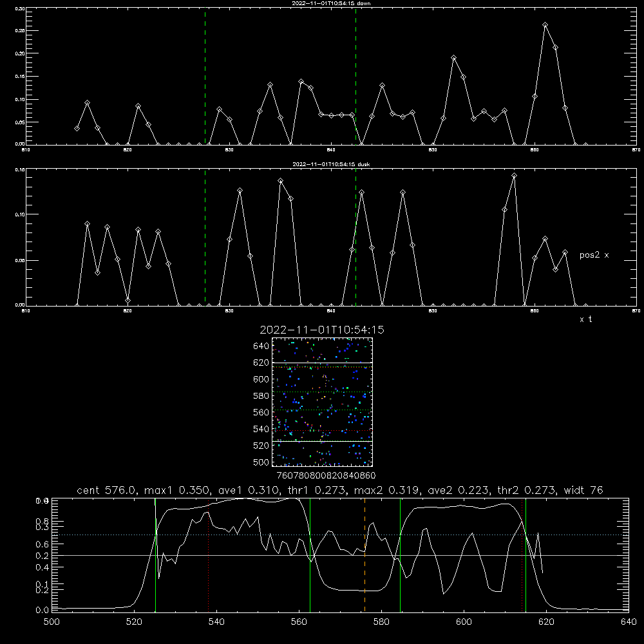Click the 'dusk' plot title timestamp
Viewport: 644px width, 644px height.
pos(331,164)
